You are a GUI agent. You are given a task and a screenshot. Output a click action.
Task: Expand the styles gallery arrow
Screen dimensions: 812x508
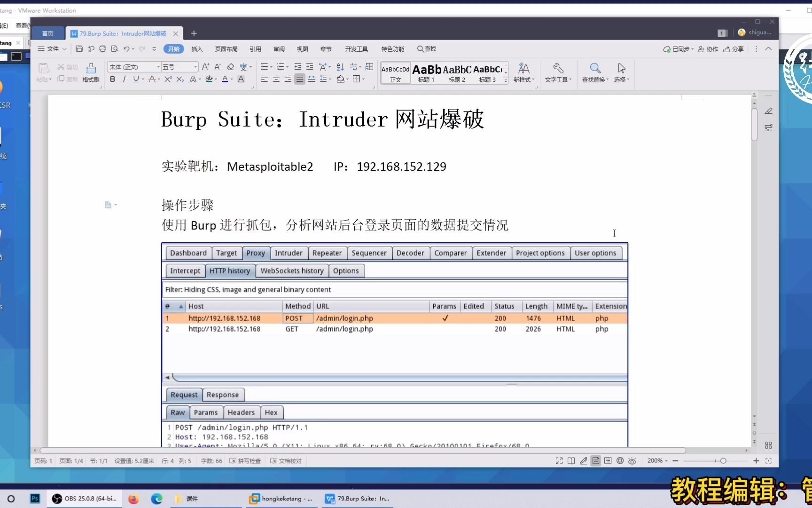(x=506, y=81)
